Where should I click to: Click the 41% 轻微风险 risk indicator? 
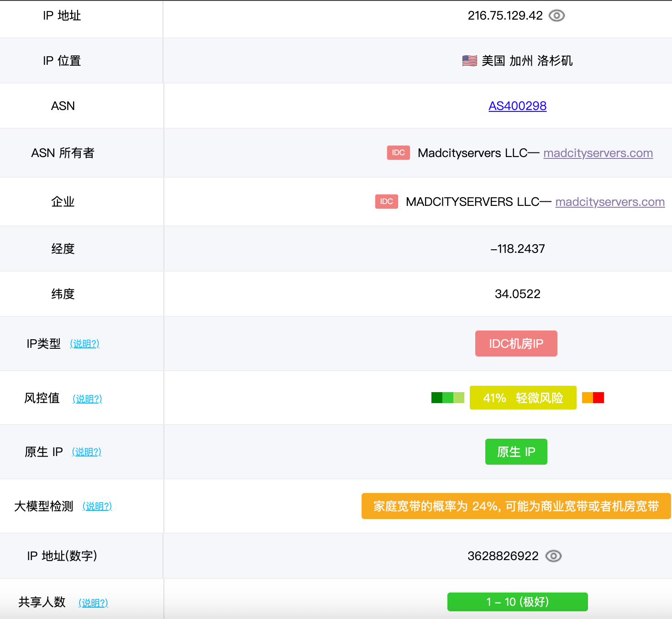pyautogui.click(x=523, y=398)
